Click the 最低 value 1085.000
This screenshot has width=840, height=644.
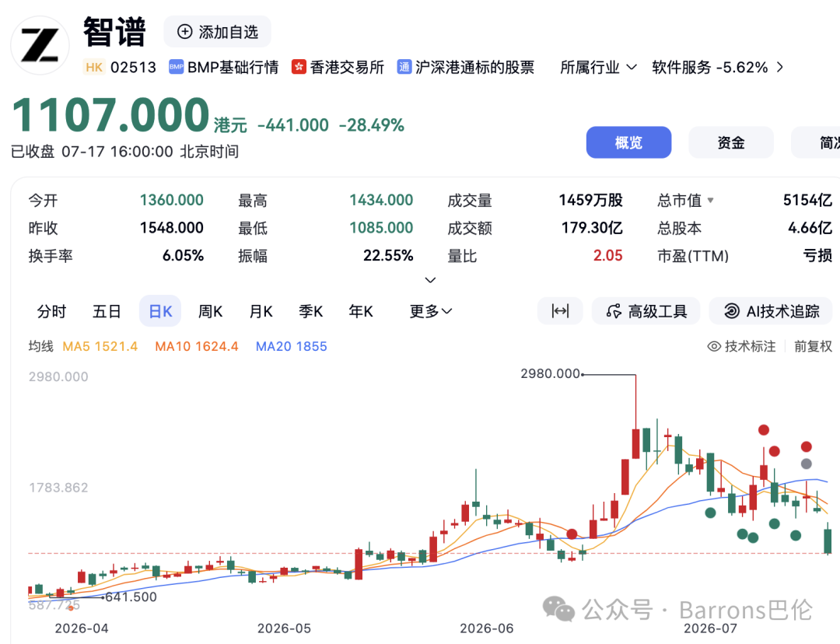pyautogui.click(x=381, y=228)
